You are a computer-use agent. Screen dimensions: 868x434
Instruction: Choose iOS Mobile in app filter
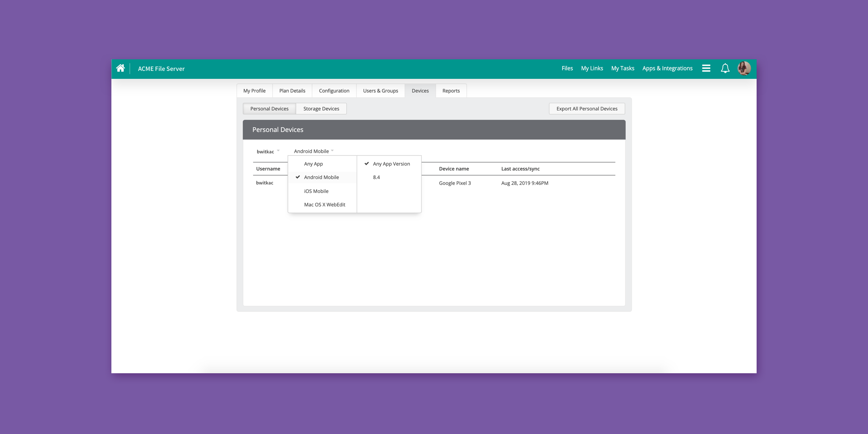316,191
